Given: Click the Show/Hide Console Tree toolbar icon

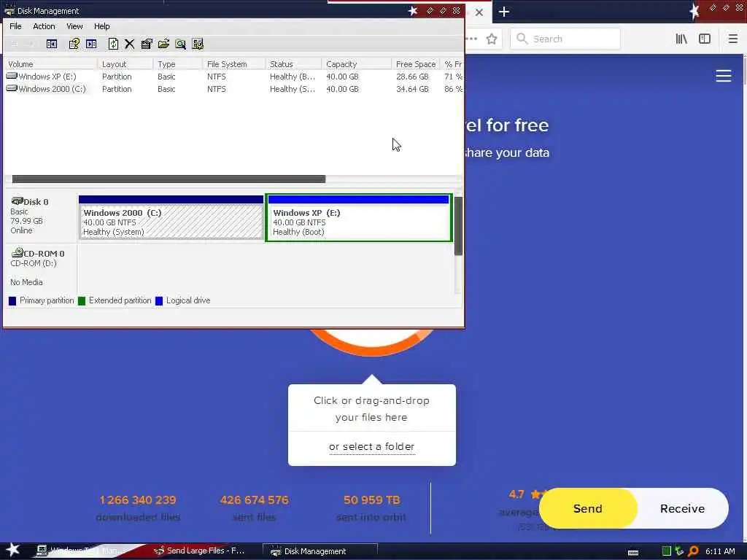Looking at the screenshot, I should tap(52, 44).
